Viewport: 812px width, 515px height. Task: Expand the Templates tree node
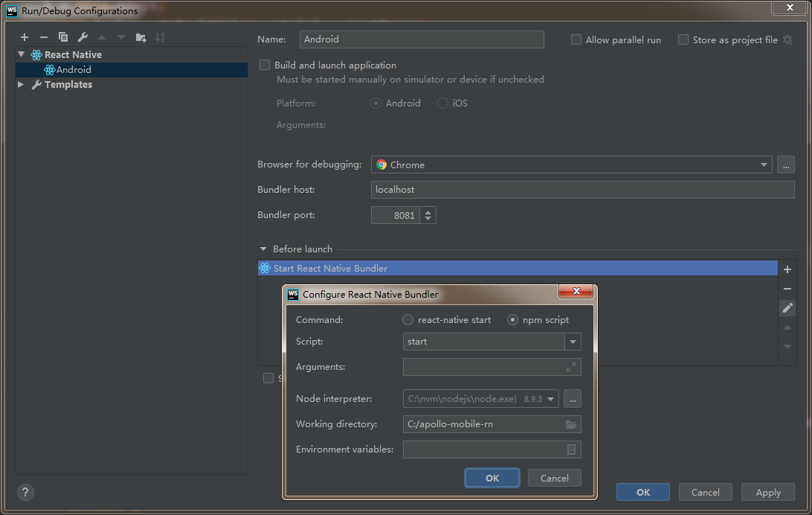click(x=22, y=84)
